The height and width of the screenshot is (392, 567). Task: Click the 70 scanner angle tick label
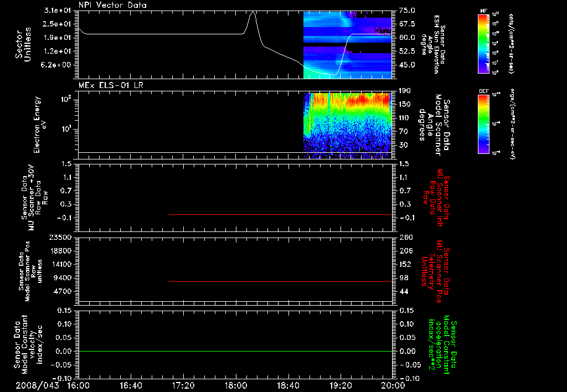click(403, 132)
